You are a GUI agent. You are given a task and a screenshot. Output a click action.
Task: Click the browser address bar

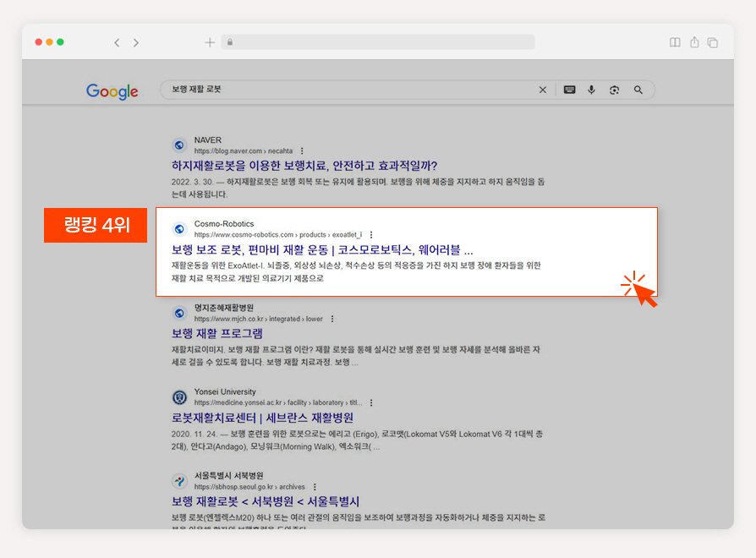coord(378,42)
